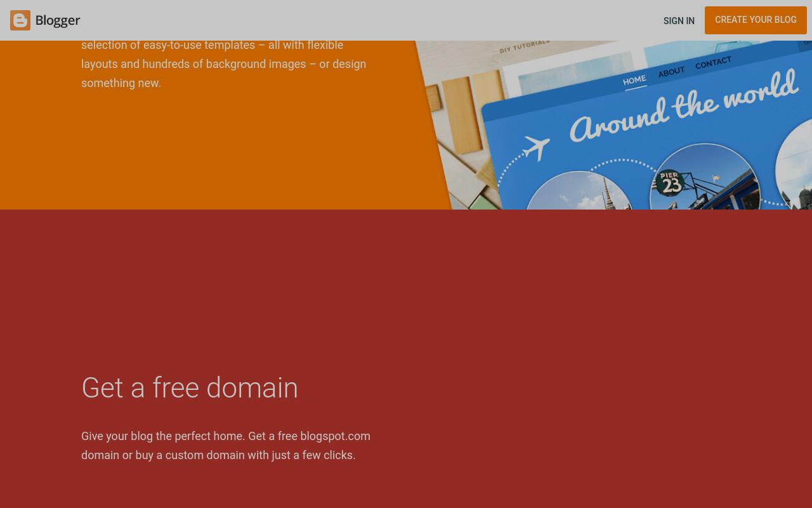812x508 pixels.
Task: Click the CREATE YOUR BLOG button
Action: (756, 20)
